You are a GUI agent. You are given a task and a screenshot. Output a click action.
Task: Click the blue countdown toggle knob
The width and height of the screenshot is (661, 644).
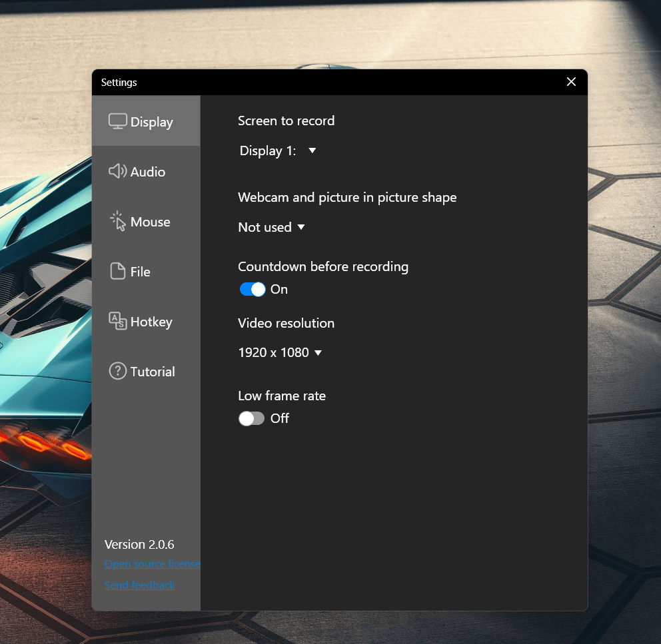[x=259, y=289]
